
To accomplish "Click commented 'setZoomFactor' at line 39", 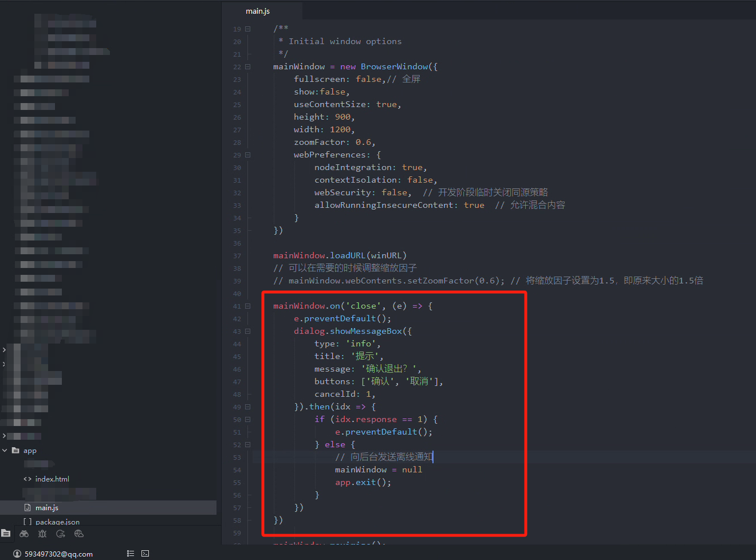I will point(440,281).
